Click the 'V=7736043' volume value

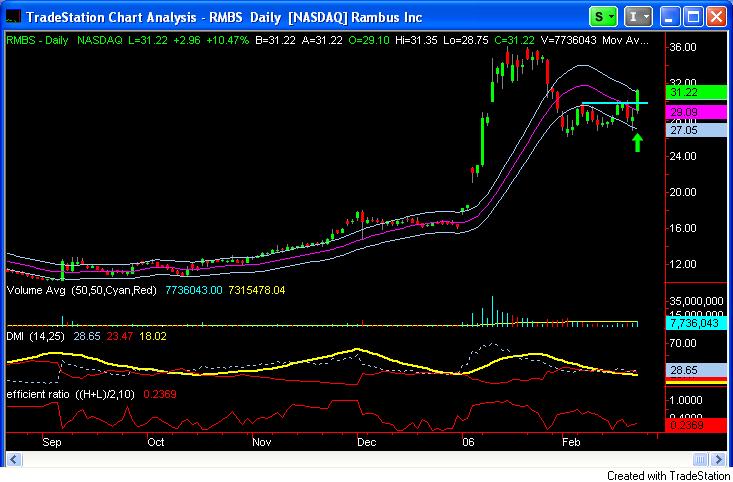[568, 40]
